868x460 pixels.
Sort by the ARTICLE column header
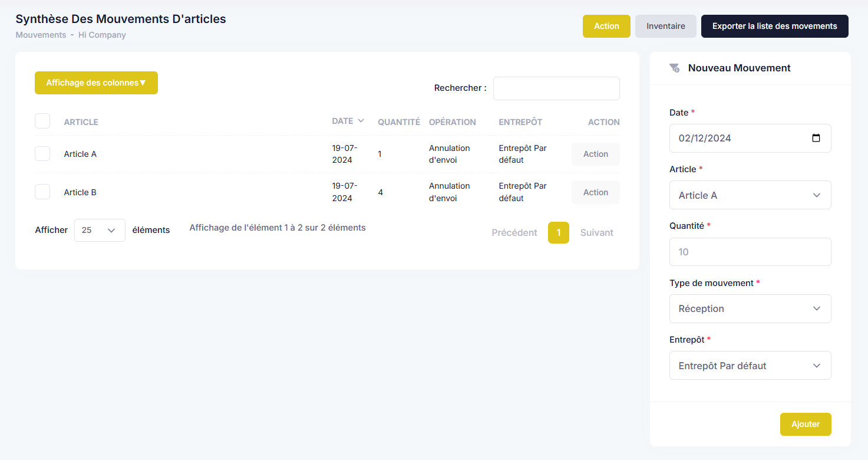[81, 122]
